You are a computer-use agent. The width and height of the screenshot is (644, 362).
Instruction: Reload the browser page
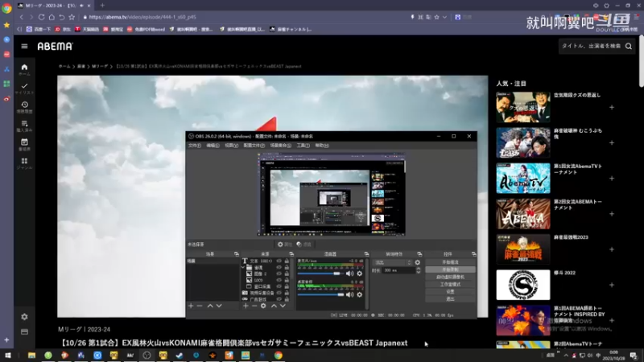click(42, 17)
